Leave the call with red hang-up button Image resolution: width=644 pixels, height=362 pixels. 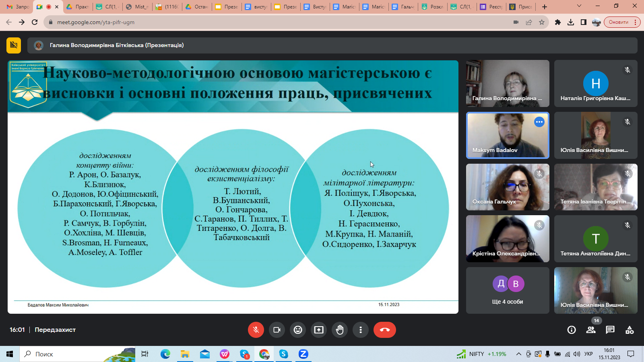[x=384, y=330]
